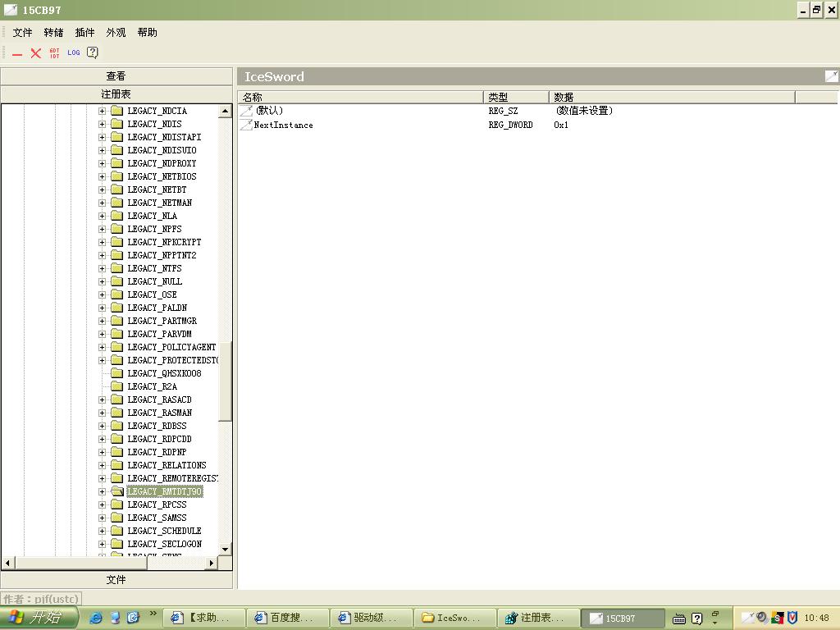This screenshot has height=630, width=840.
Task: Open the GDT/IDT toolbar tool
Action: (x=55, y=53)
